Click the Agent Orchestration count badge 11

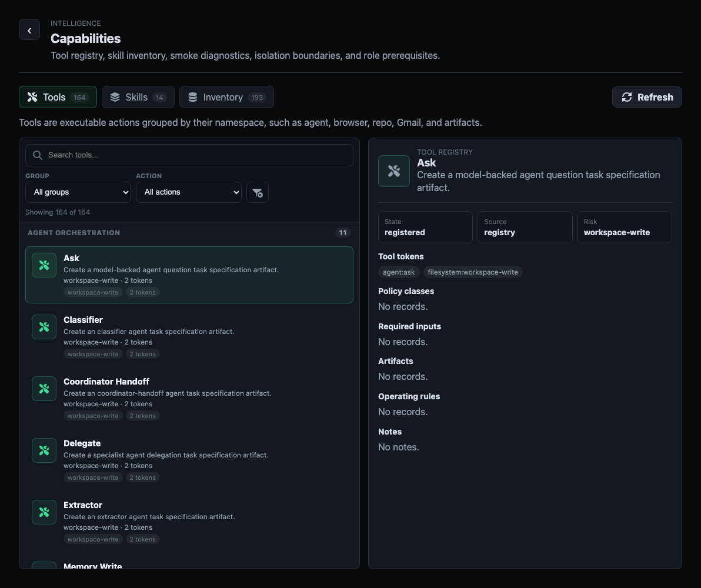pyautogui.click(x=343, y=232)
